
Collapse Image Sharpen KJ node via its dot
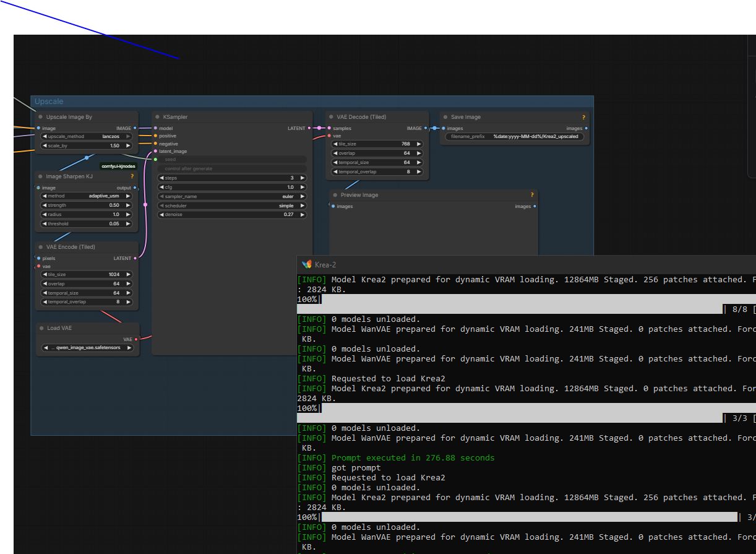[x=41, y=176]
